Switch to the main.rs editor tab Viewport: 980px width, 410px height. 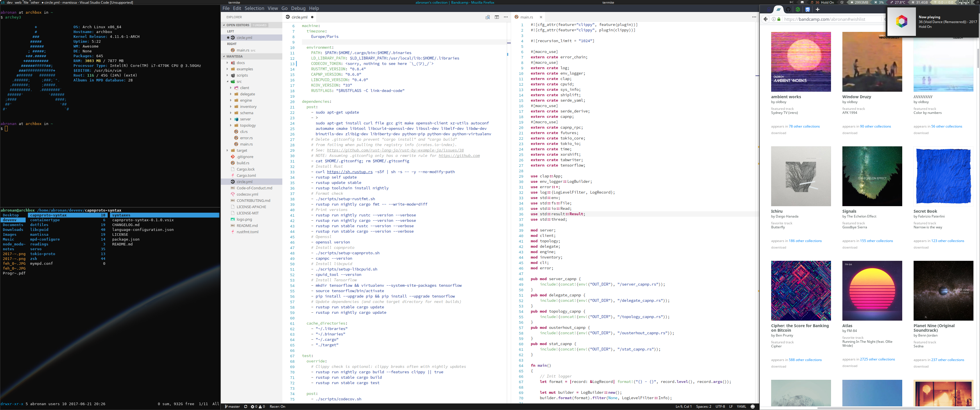coord(526,17)
